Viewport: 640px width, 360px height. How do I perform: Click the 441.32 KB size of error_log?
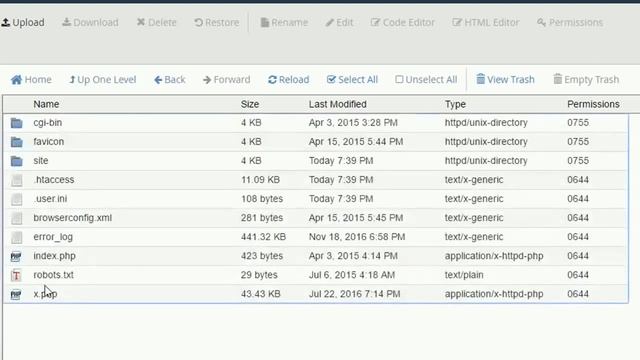(x=263, y=237)
